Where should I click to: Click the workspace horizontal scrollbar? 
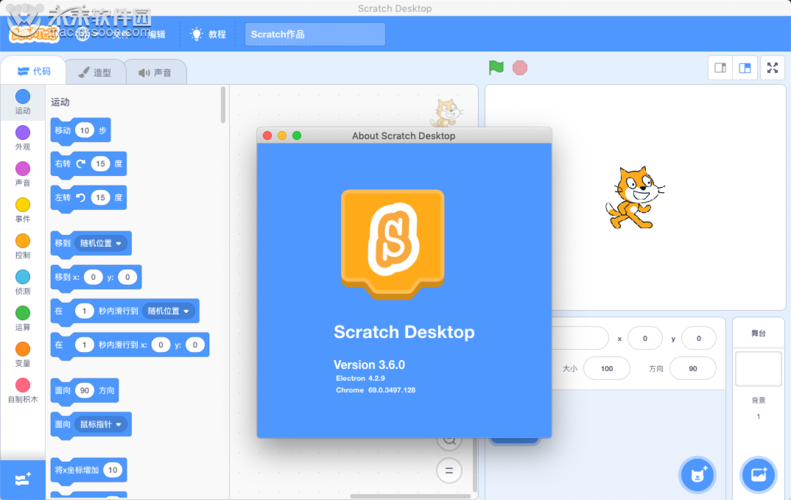410,496
